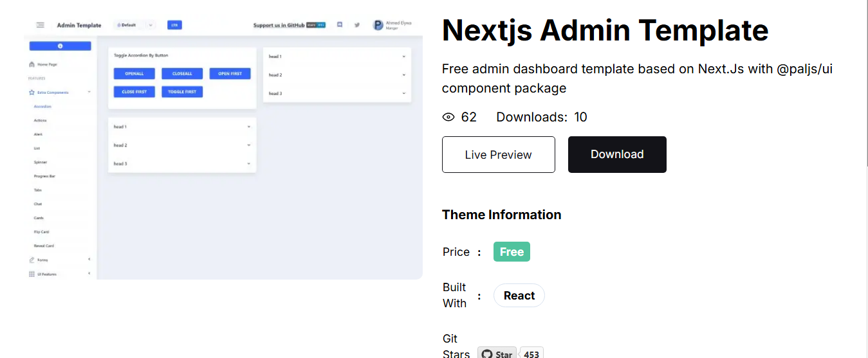The image size is (868, 358).
Task: Click the 'Downloads: 10' text
Action: point(542,117)
